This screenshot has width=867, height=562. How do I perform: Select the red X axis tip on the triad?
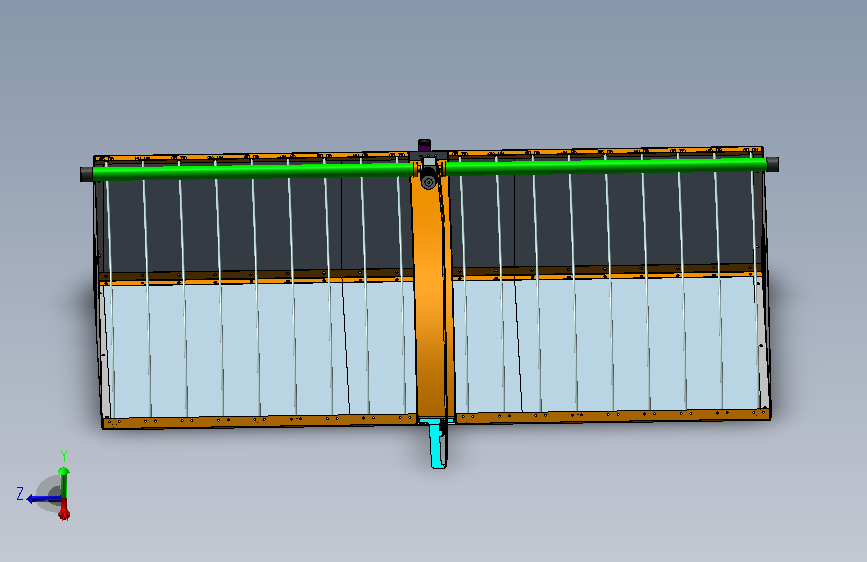pyautogui.click(x=64, y=514)
